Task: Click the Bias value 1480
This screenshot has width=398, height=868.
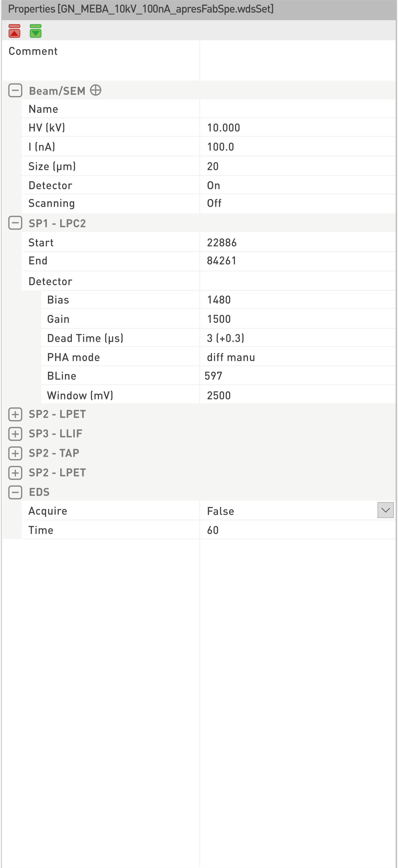Action: [297, 300]
